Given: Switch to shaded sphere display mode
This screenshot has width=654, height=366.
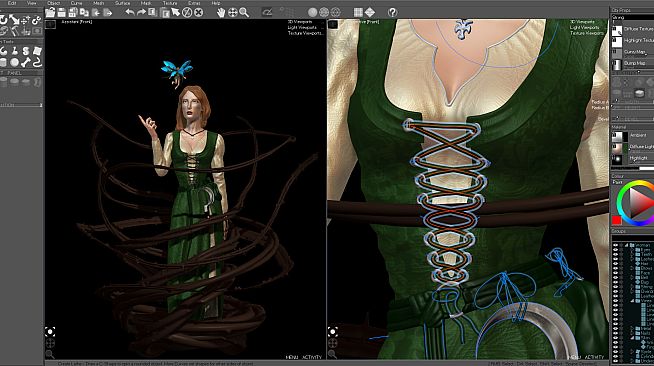Looking at the screenshot, I should click(312, 13).
